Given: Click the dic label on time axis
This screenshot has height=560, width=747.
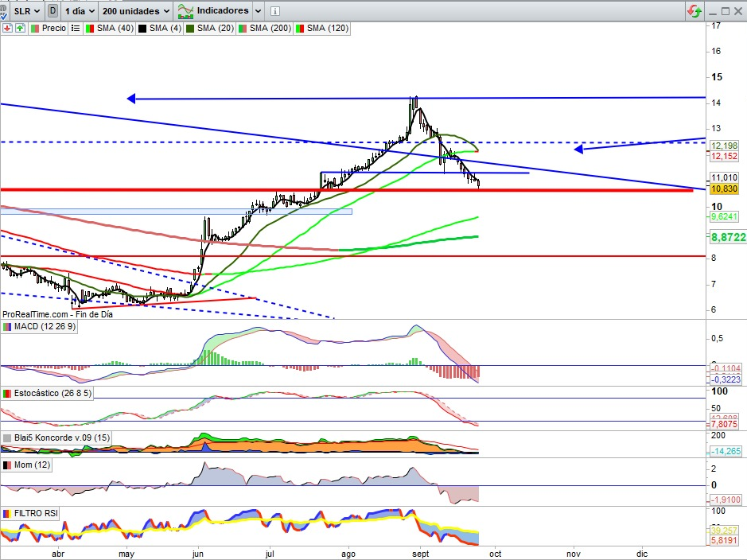Looking at the screenshot, I should [642, 554].
